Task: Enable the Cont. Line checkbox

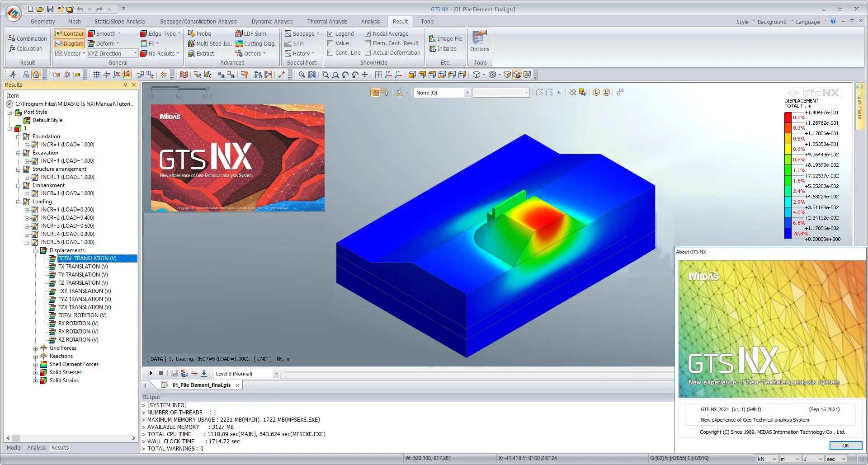Action: [330, 53]
